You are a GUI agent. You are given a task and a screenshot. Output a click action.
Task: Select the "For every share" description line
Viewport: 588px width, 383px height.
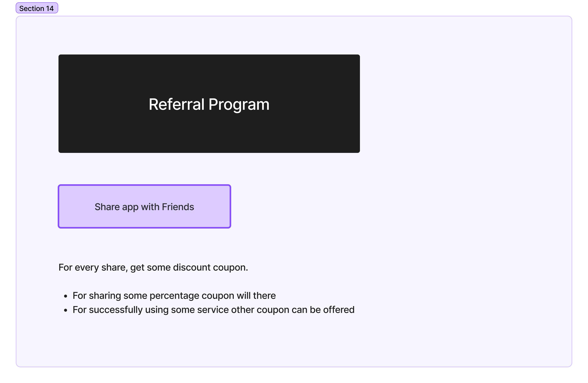[153, 268]
